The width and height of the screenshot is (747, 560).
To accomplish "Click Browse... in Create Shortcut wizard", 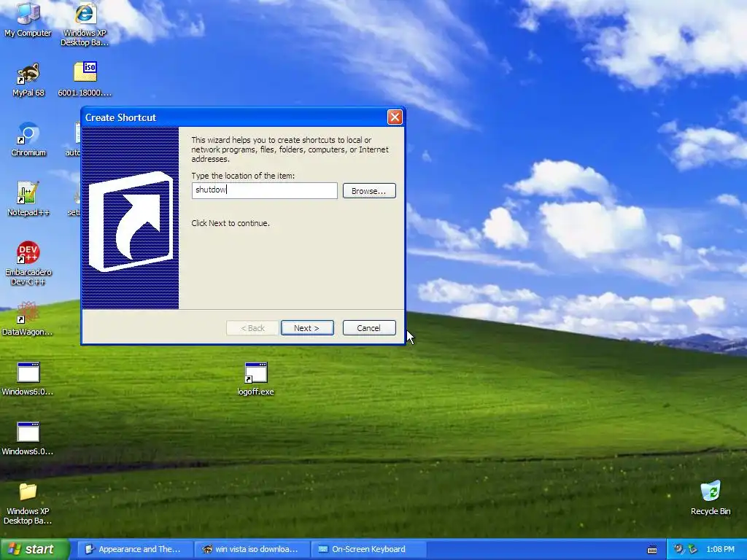I will tap(369, 191).
